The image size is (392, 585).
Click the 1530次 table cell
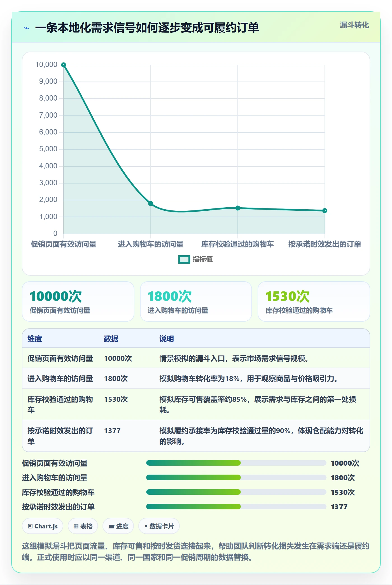coord(116,399)
